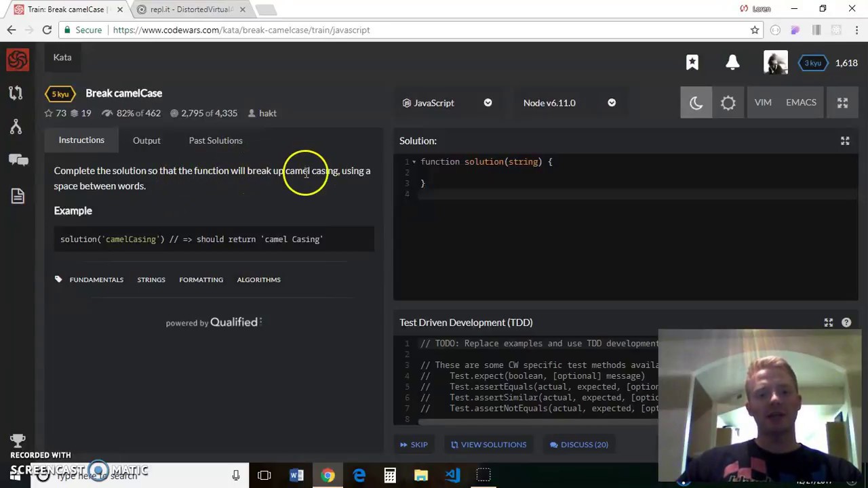This screenshot has height=488, width=868.
Task: Switch to the Past Solutions tab
Action: tap(216, 140)
